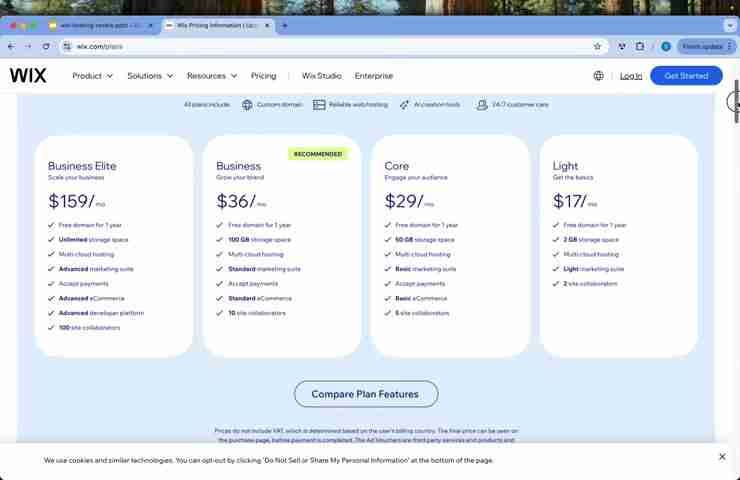Click the Custom domain globe icon

(247, 105)
